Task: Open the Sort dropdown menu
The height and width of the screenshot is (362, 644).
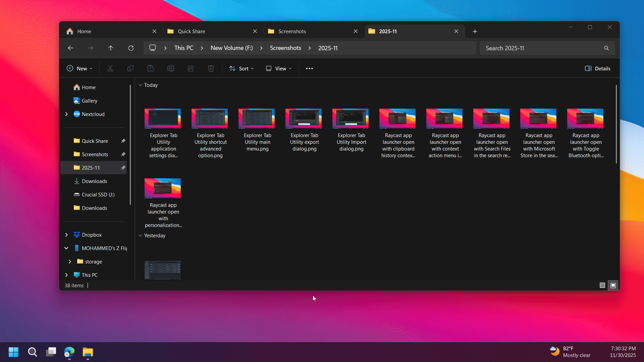Action: 241,68
